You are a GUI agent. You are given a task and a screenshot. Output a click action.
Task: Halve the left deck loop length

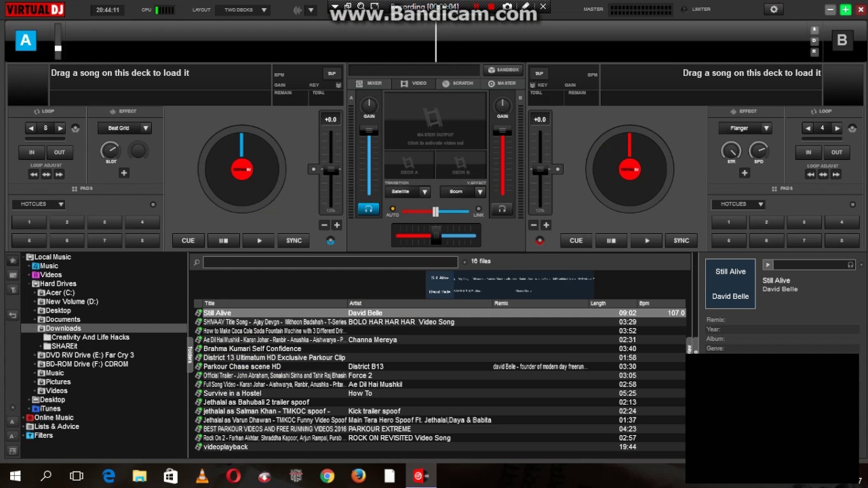(31, 128)
